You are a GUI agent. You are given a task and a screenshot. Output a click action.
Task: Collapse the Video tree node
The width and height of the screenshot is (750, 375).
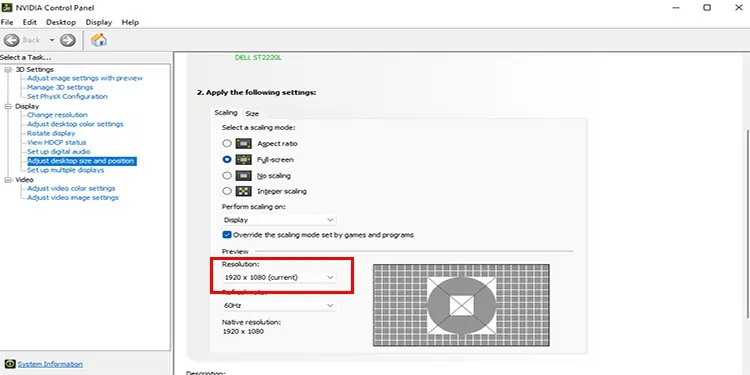click(x=8, y=180)
